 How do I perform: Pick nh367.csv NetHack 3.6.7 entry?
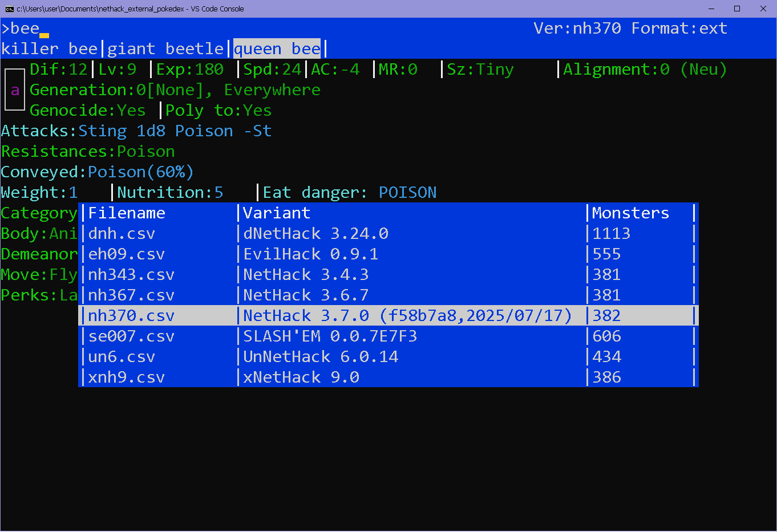point(388,295)
